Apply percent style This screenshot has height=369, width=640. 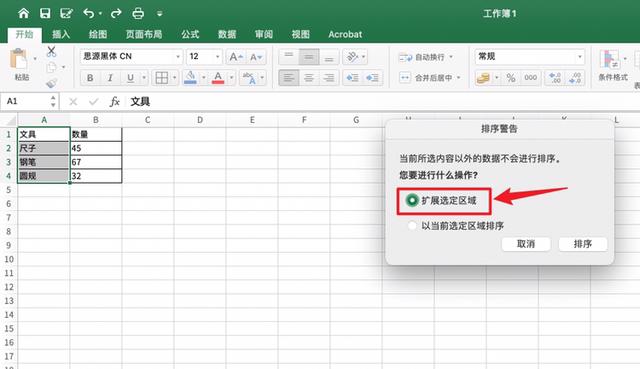[x=511, y=78]
